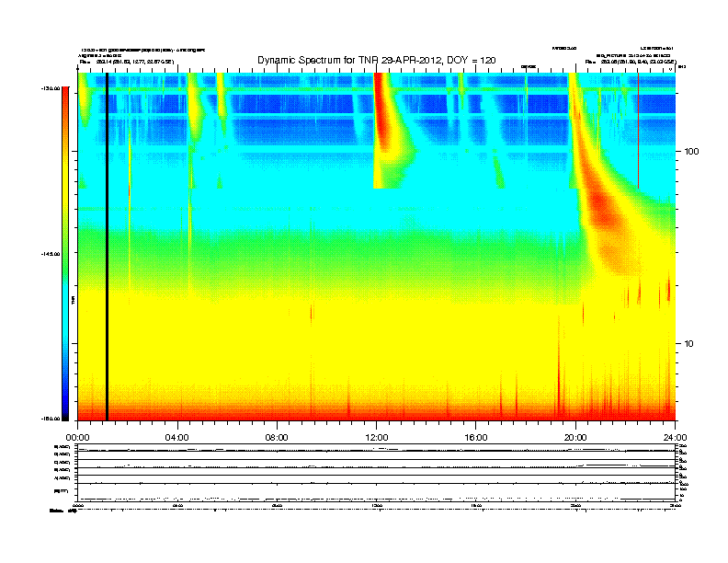
Task: Click the 08:00 time axis label
Action: tap(277, 438)
